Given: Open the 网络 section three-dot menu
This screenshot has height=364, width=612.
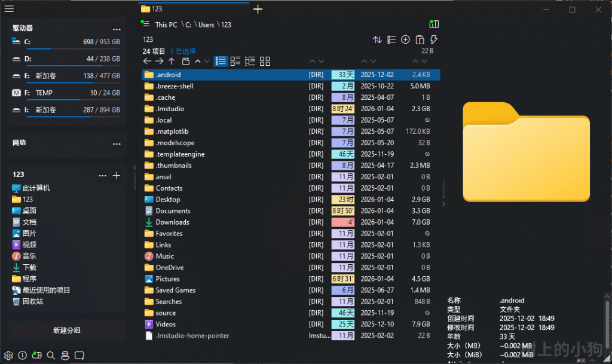Looking at the screenshot, I should pos(117,143).
